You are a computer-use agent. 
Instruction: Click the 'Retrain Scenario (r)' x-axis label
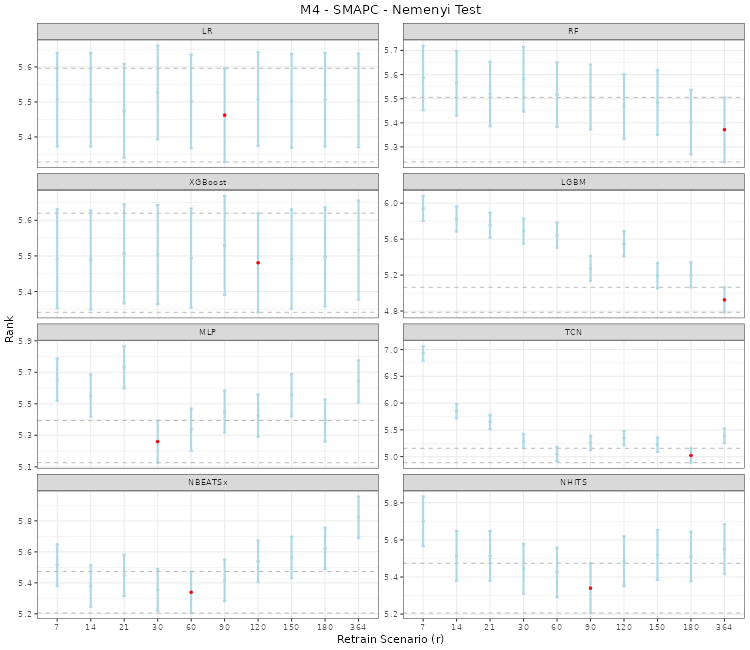[390, 639]
